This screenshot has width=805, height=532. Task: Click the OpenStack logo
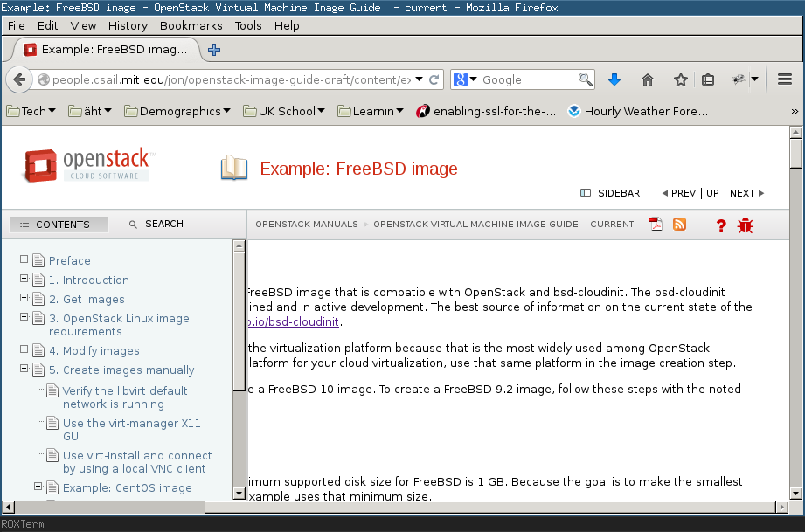pos(87,164)
